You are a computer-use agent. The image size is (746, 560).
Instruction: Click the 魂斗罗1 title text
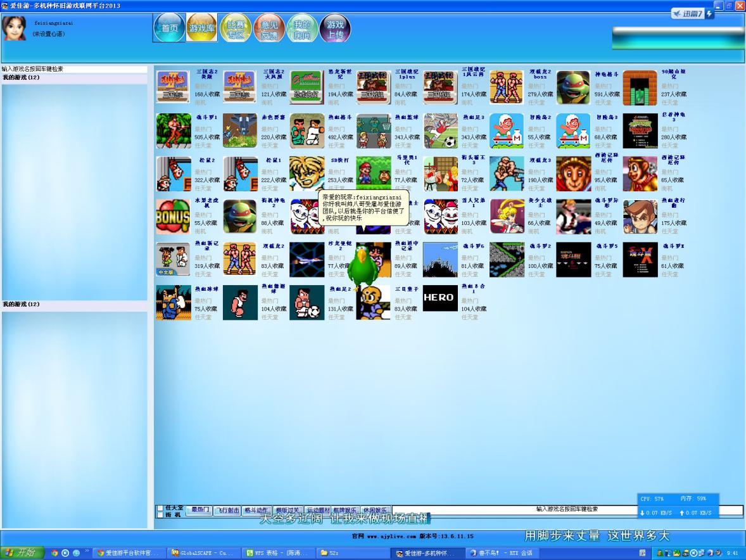(207, 117)
